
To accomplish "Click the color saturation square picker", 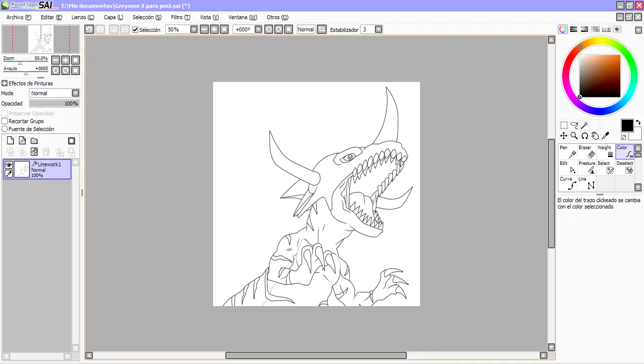I will click(x=600, y=76).
